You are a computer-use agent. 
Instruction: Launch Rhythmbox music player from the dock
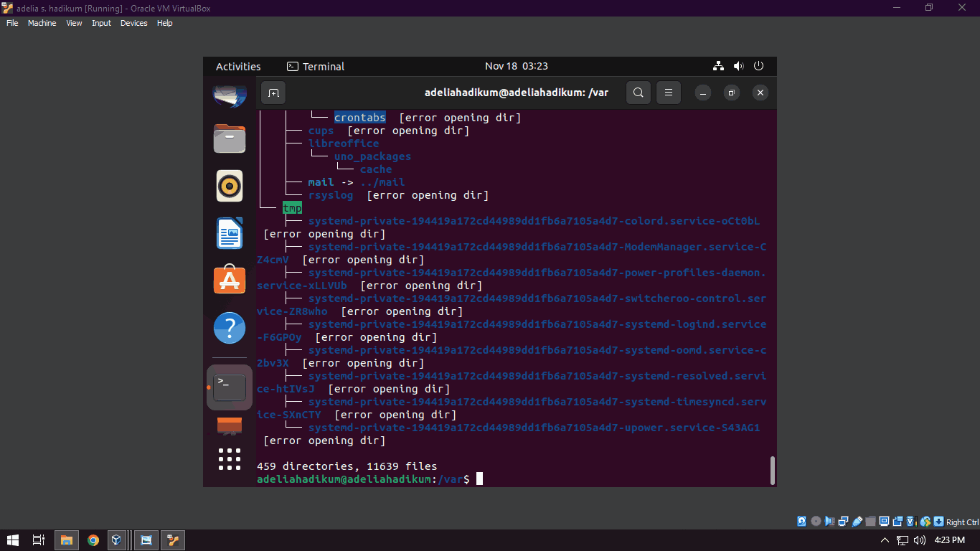230,186
